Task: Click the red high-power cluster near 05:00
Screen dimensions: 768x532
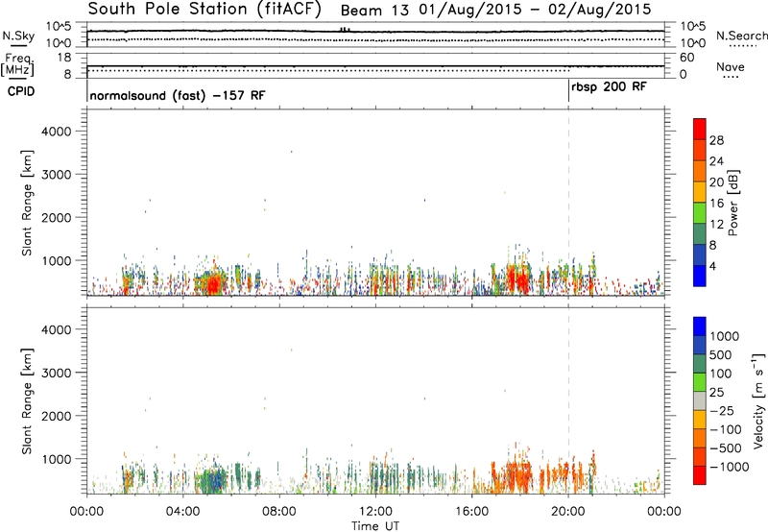Action: 212,284
